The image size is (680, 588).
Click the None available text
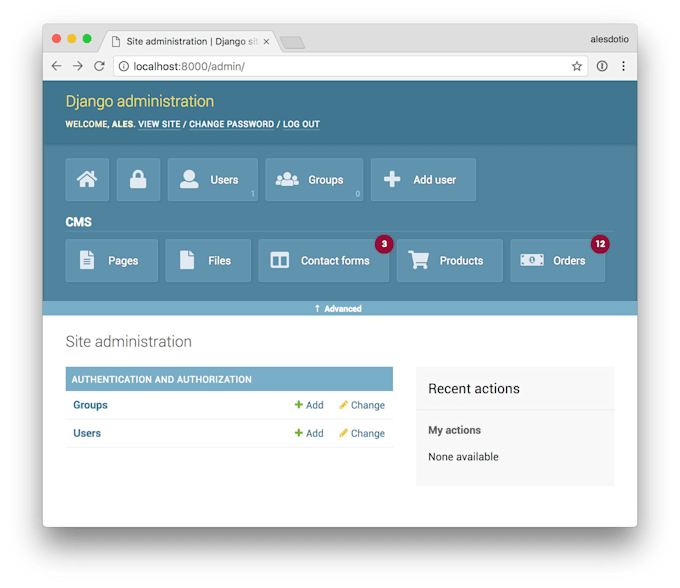[463, 457]
